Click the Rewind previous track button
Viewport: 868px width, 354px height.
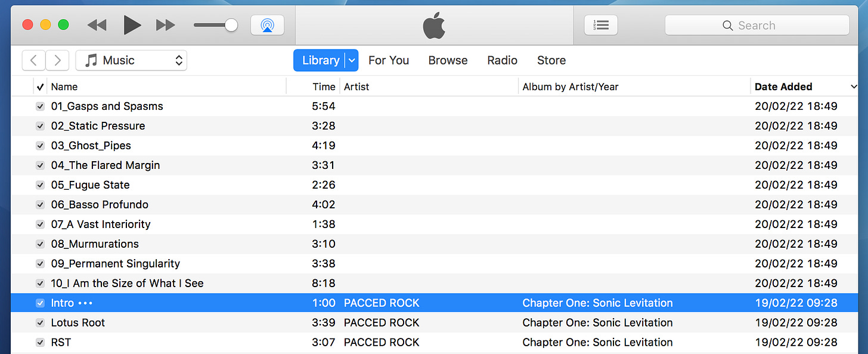click(97, 25)
